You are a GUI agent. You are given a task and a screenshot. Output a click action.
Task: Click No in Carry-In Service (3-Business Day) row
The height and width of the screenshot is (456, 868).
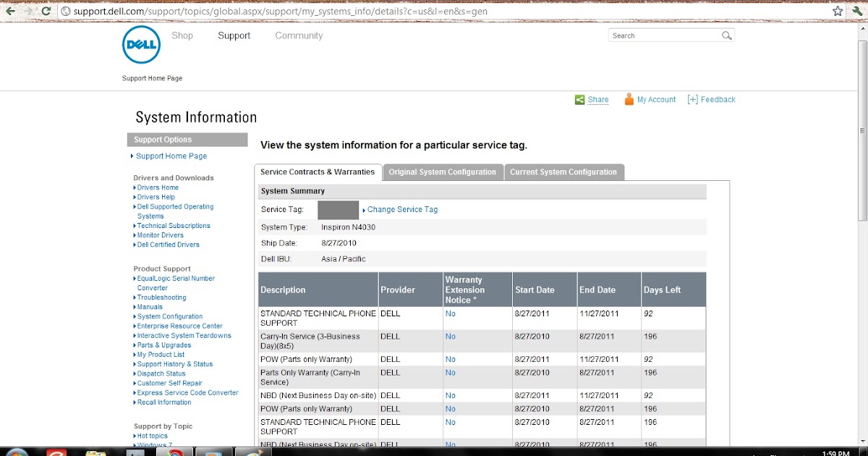coord(451,337)
